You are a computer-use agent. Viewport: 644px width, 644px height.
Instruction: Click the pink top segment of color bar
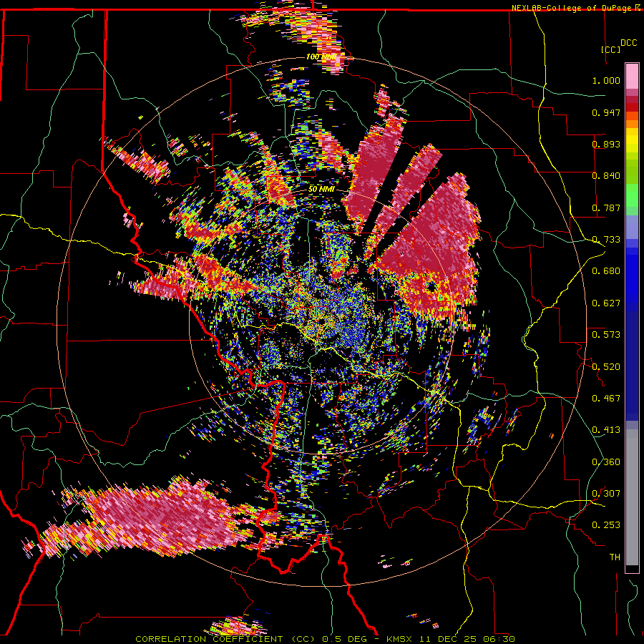click(x=632, y=76)
